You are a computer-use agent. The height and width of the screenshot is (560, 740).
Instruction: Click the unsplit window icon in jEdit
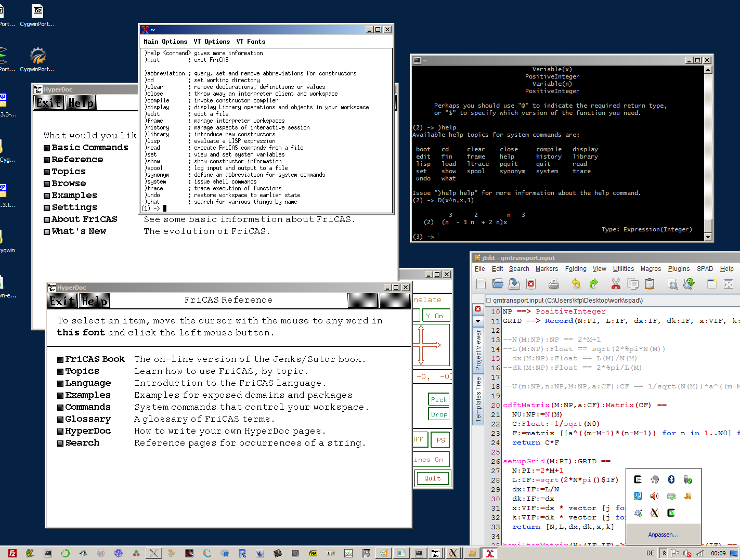729,284
